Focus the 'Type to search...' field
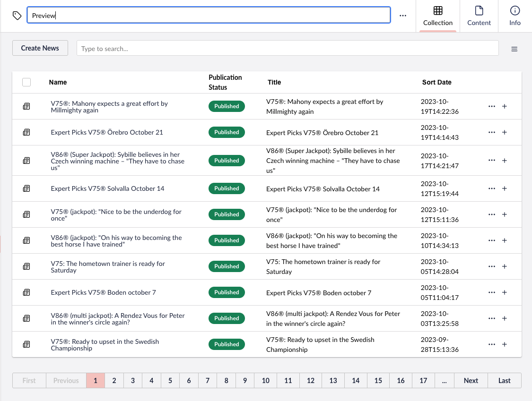 288,48
